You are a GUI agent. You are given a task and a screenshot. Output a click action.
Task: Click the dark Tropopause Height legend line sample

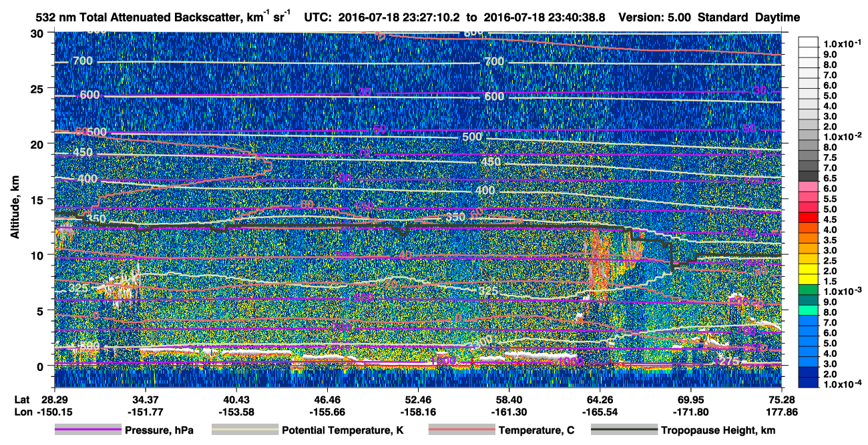pos(624,430)
